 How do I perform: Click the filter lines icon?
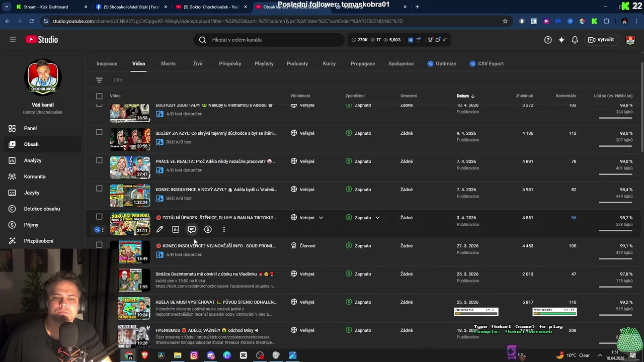(99, 80)
